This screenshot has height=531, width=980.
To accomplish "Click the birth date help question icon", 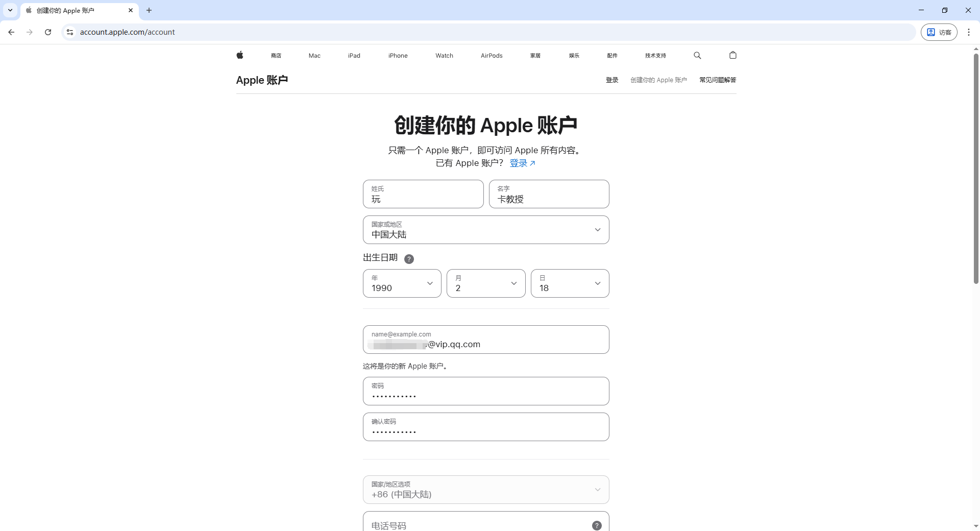I will (x=409, y=259).
